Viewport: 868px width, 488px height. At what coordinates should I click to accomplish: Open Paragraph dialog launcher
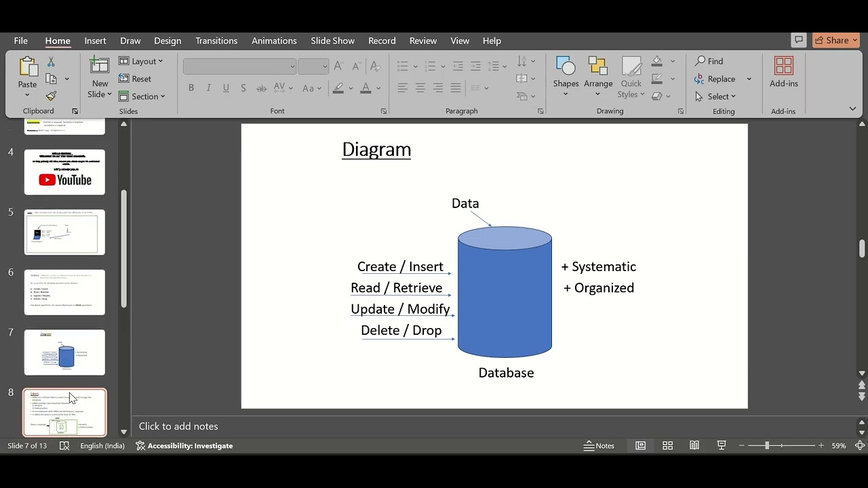[x=540, y=111]
